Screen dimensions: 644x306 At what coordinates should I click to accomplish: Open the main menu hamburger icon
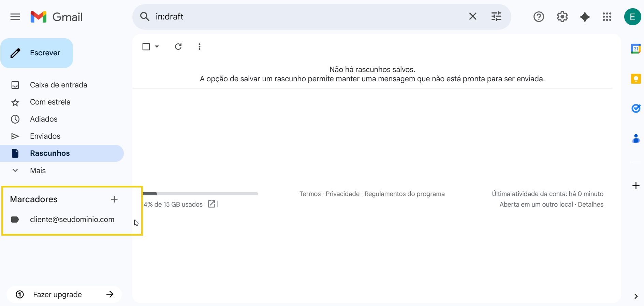coord(15,17)
